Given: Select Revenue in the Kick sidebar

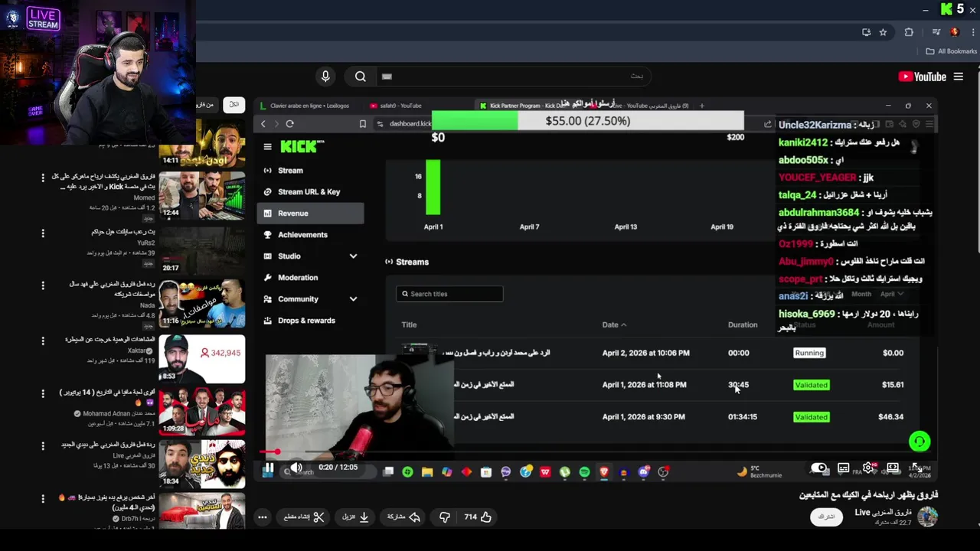Looking at the screenshot, I should click(x=310, y=214).
